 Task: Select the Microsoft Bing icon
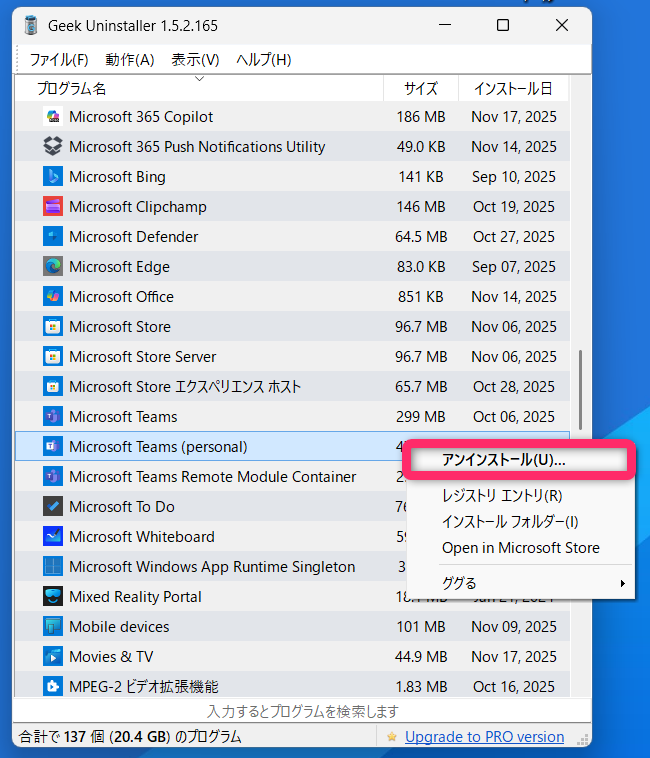point(53,177)
